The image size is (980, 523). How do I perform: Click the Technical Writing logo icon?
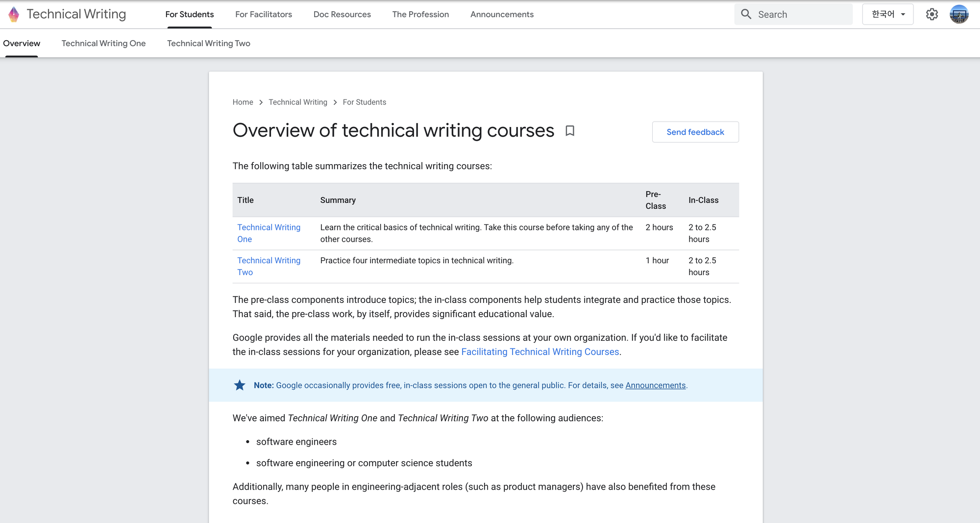[x=14, y=14]
